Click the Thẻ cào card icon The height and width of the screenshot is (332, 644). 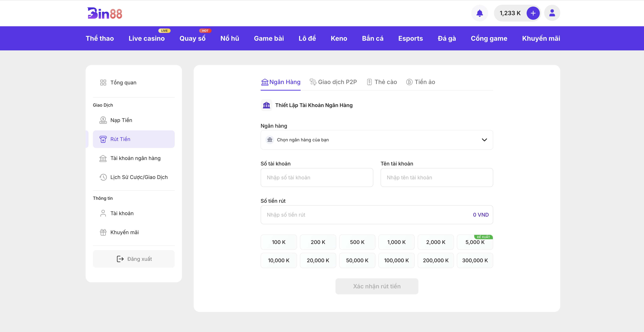[x=369, y=82]
